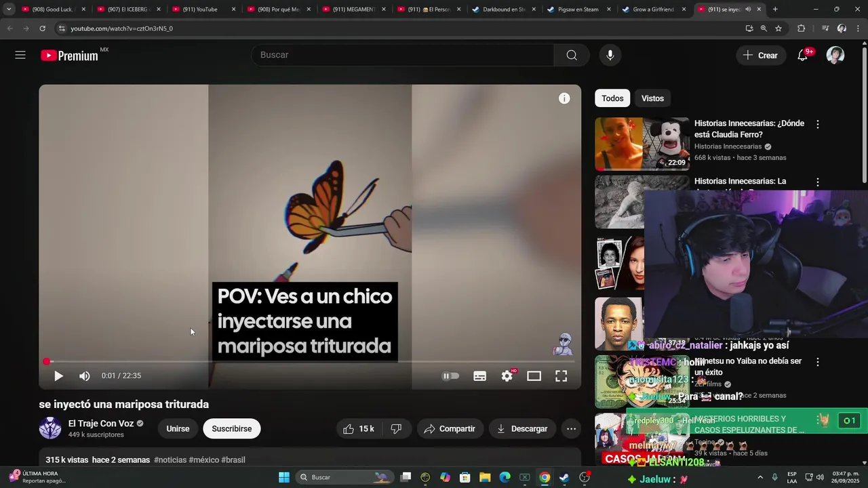Viewport: 868px width, 488px height.
Task: Click the Suscribirse button
Action: (232, 428)
